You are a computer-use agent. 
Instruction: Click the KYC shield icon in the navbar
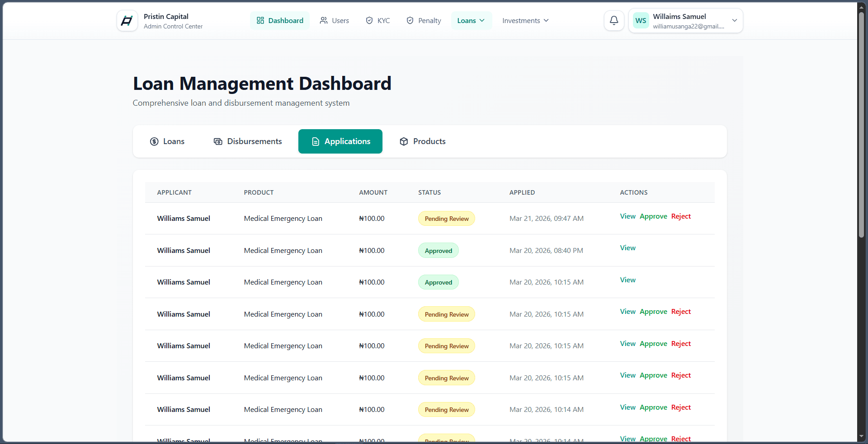(369, 20)
